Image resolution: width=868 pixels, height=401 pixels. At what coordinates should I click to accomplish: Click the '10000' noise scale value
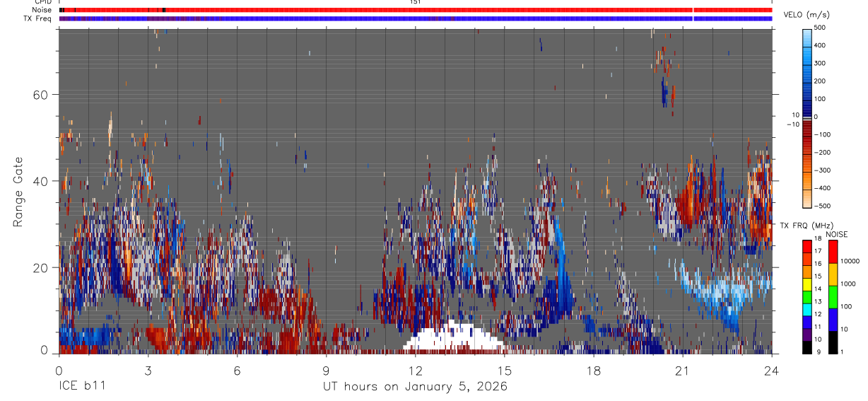[x=851, y=262]
